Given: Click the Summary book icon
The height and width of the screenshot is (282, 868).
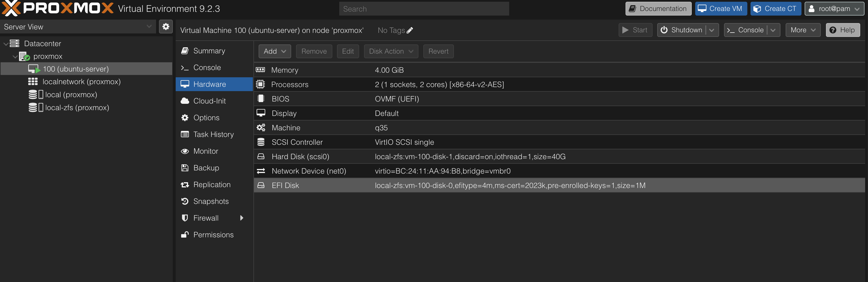Looking at the screenshot, I should click(185, 51).
